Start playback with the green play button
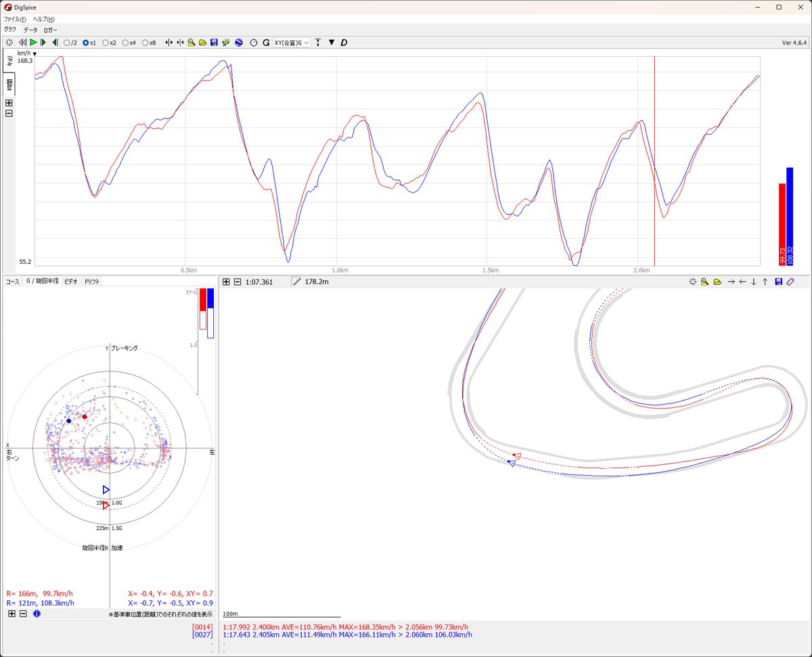This screenshot has width=812, height=657. click(x=33, y=43)
